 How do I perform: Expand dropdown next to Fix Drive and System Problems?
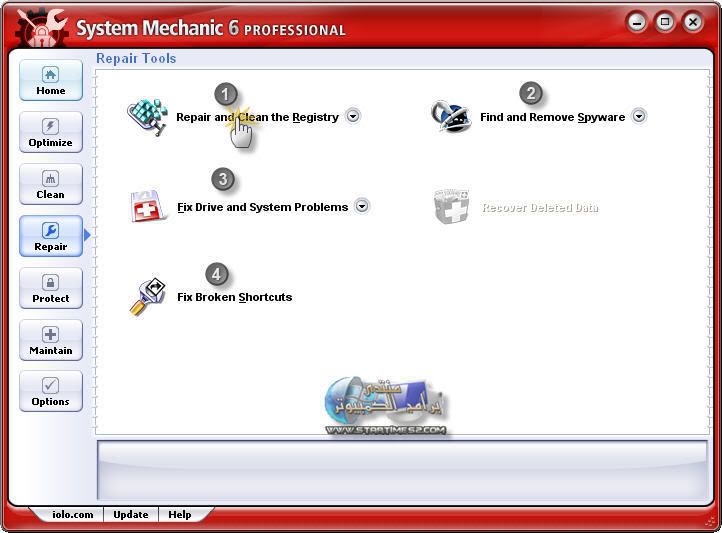362,206
